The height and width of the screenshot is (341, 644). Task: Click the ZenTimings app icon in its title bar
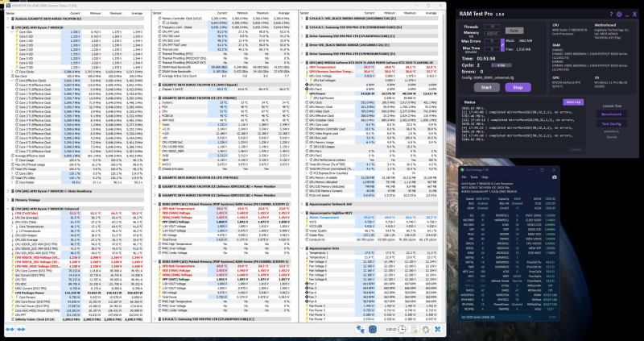(462, 169)
